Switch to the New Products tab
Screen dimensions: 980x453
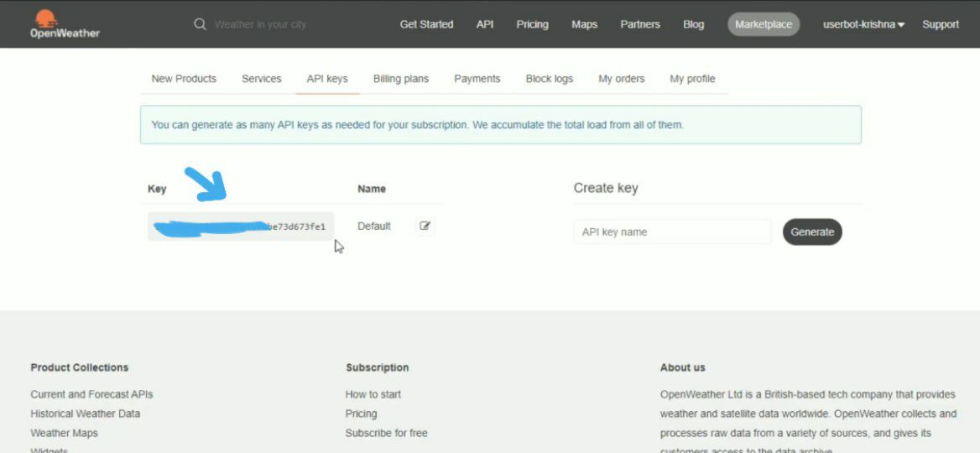point(184,79)
